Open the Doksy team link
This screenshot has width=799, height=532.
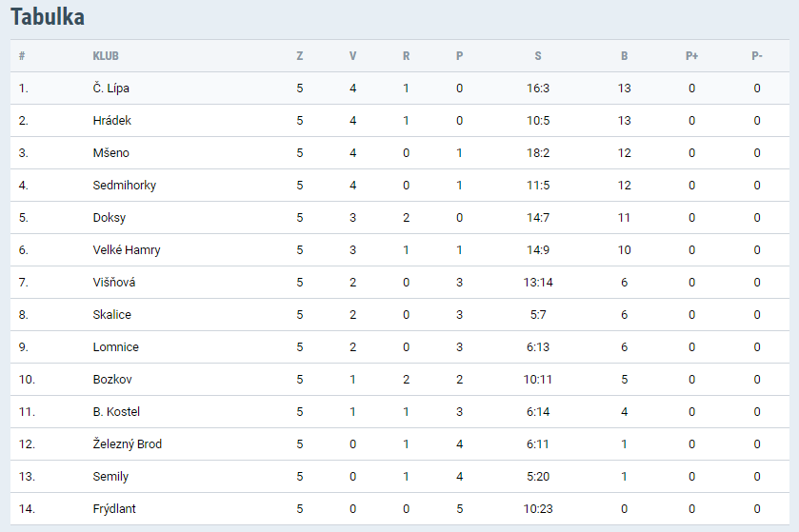pyautogui.click(x=109, y=218)
